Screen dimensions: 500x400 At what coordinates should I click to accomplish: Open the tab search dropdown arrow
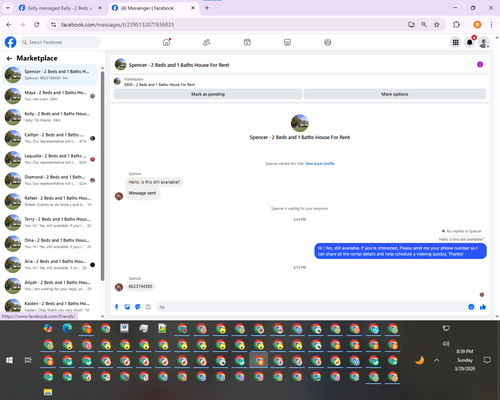coord(8,8)
